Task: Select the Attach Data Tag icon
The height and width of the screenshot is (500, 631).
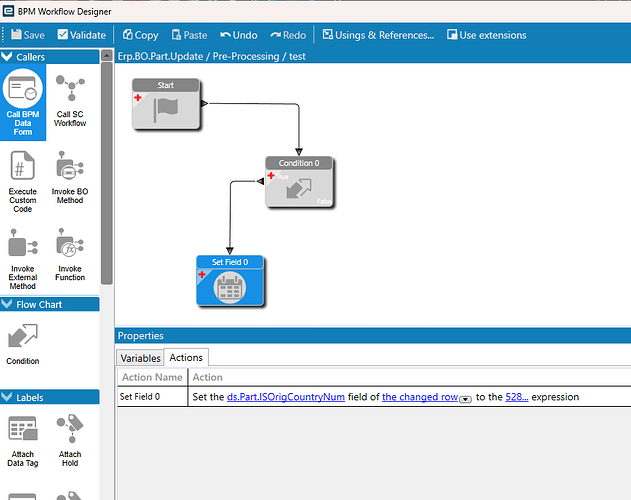Action: (23, 440)
